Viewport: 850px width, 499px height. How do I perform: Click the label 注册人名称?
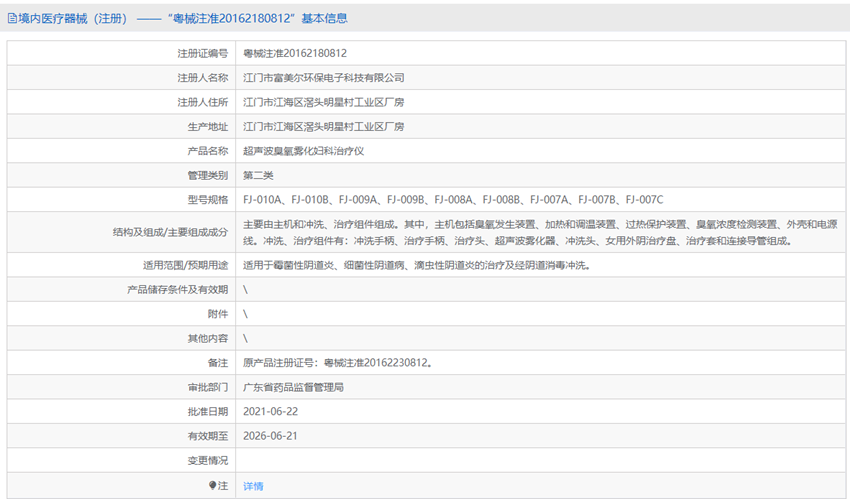click(203, 77)
